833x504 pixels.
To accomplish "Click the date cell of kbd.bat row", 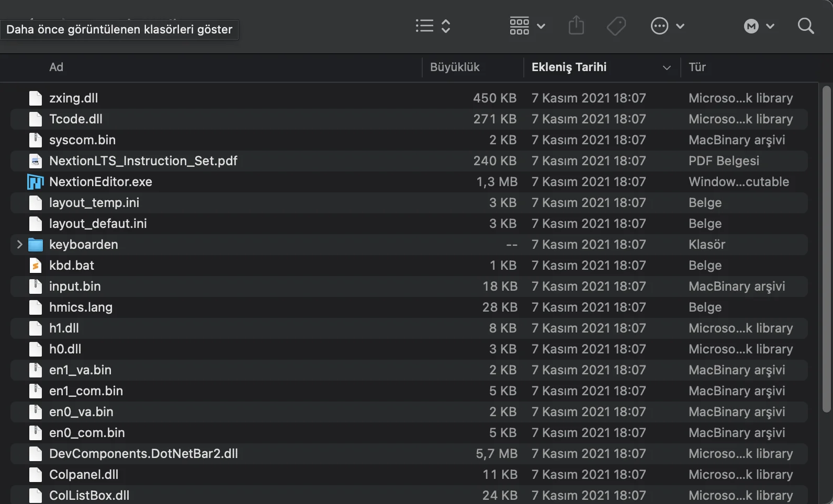I will click(x=589, y=265).
